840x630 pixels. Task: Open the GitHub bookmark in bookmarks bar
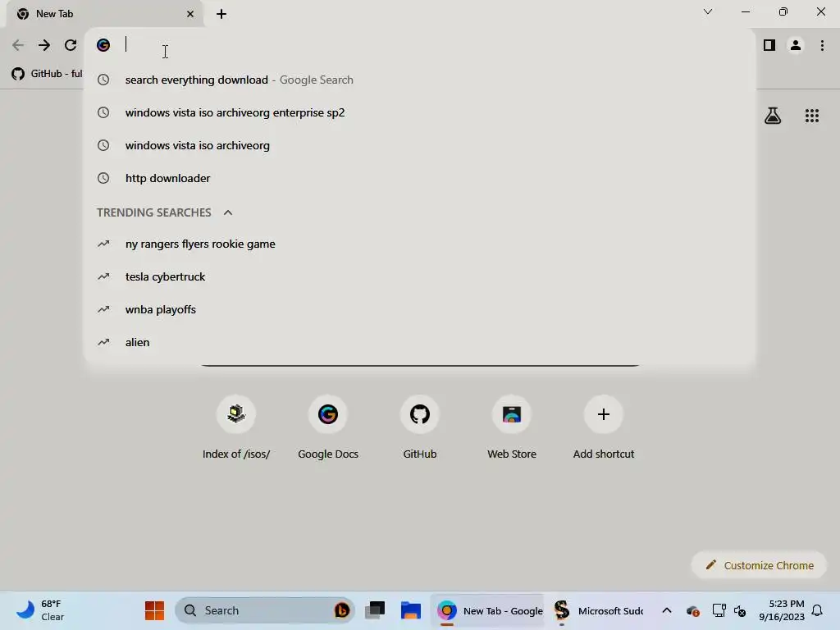tap(47, 73)
